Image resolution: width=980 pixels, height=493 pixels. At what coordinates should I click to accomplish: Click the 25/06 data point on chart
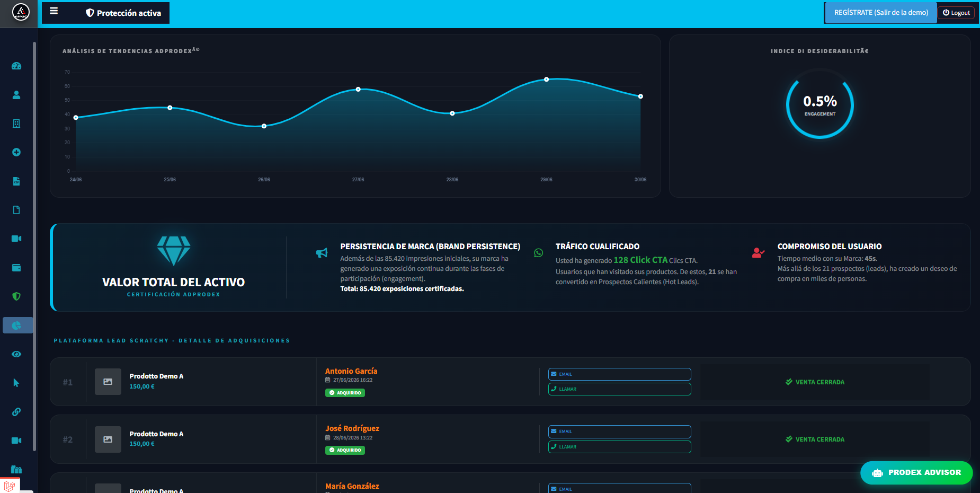click(170, 108)
